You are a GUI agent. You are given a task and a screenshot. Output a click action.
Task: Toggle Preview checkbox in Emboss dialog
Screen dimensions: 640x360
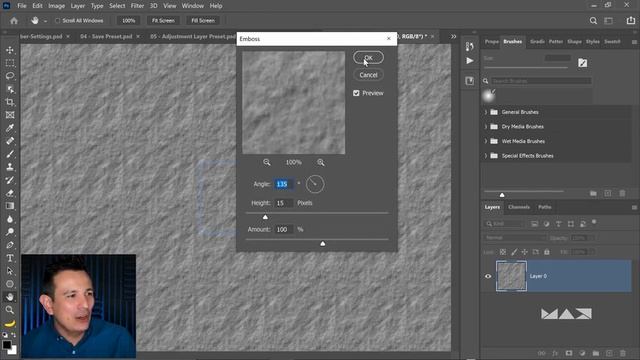coord(356,93)
